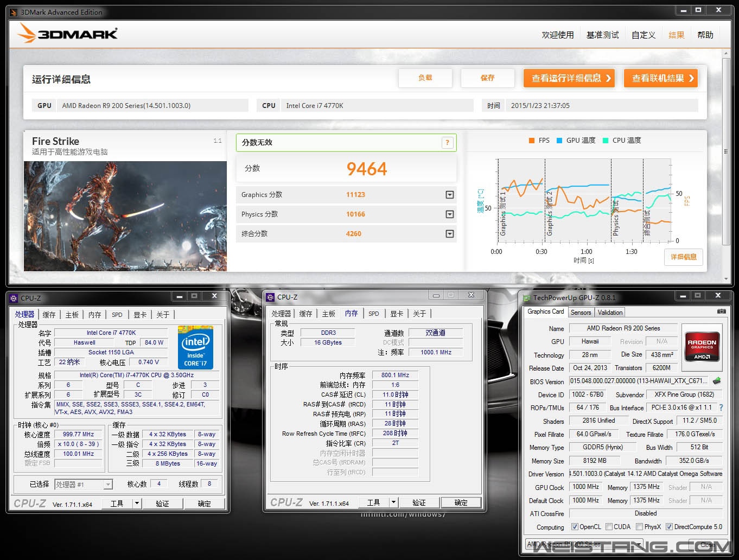The image size is (739, 560).
Task: Switch to the 自定义 tab
Action: pyautogui.click(x=644, y=35)
